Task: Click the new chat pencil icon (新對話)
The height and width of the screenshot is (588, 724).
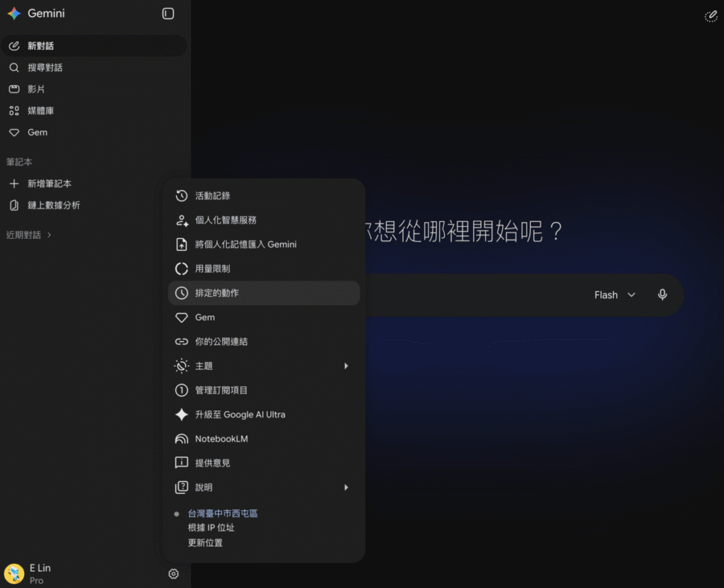Action: click(x=14, y=46)
